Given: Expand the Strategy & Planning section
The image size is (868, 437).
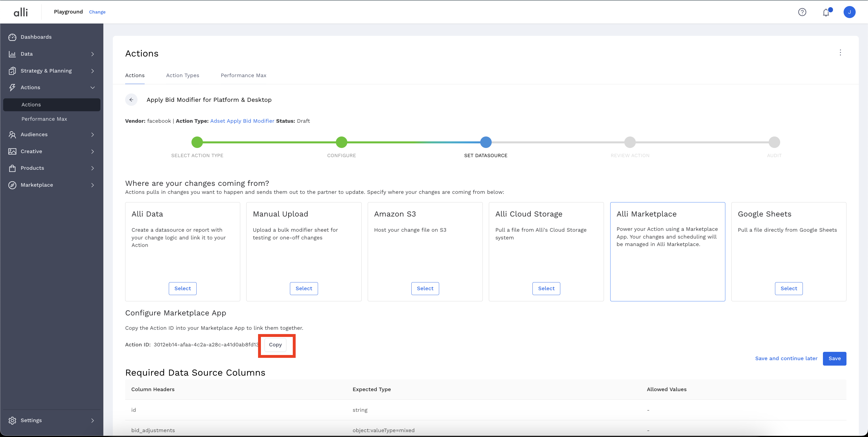Looking at the screenshot, I should click(92, 71).
